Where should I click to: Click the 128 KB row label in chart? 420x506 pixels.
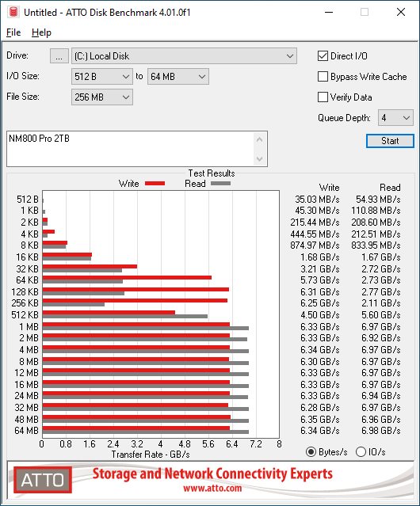(x=25, y=292)
